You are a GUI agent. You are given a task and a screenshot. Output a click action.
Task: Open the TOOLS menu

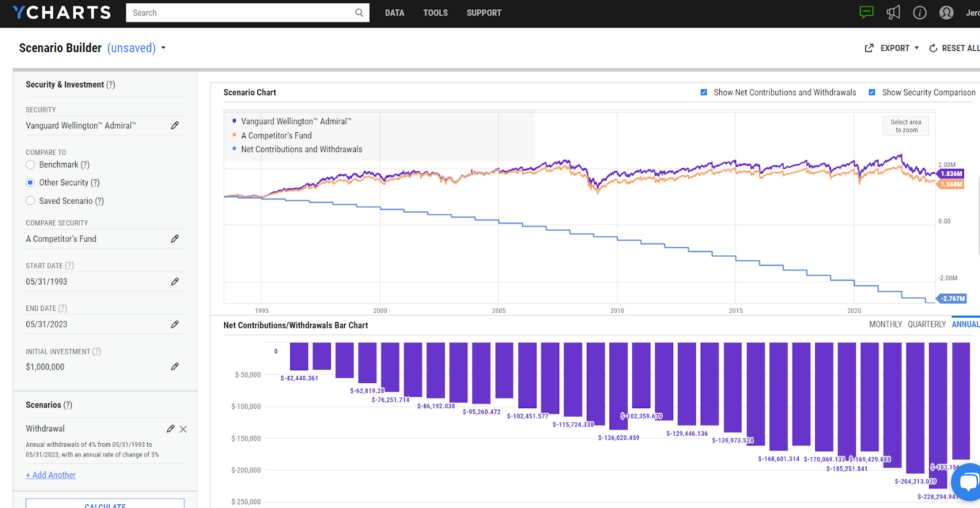coord(435,13)
